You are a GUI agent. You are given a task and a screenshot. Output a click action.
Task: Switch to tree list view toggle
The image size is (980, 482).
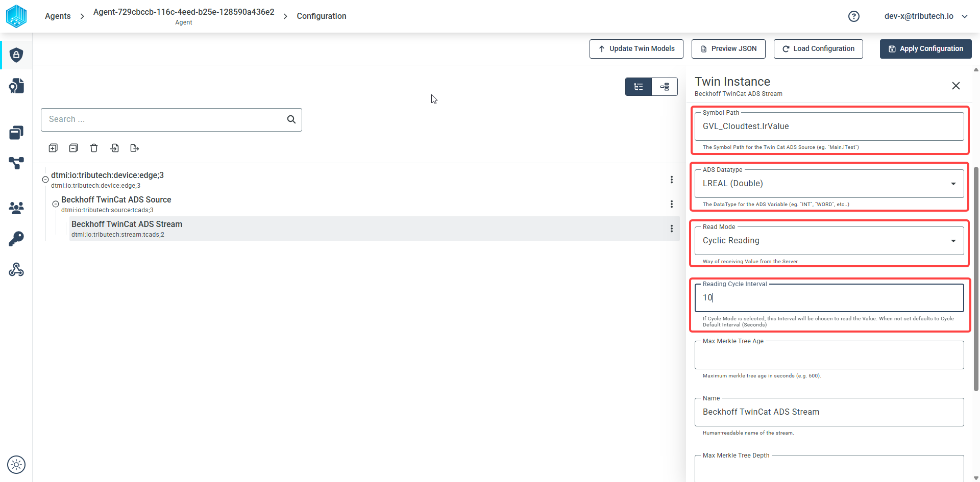(639, 87)
